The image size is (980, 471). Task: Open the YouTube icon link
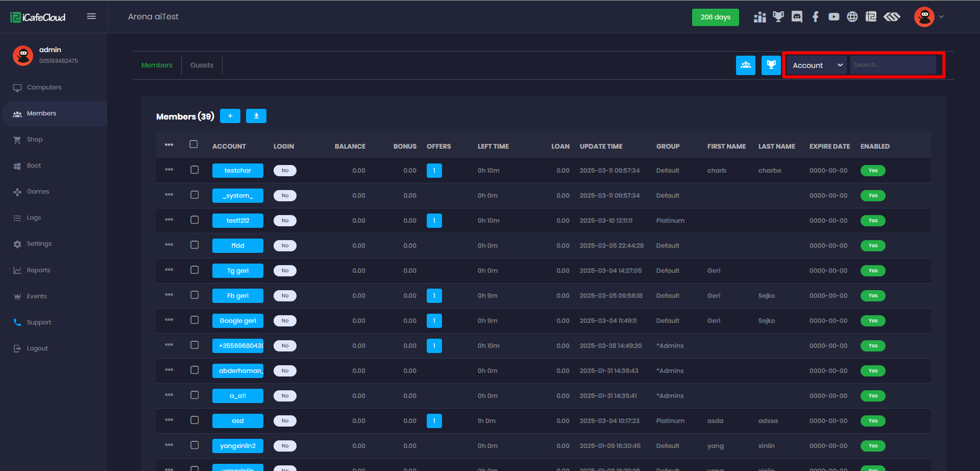pyautogui.click(x=834, y=17)
